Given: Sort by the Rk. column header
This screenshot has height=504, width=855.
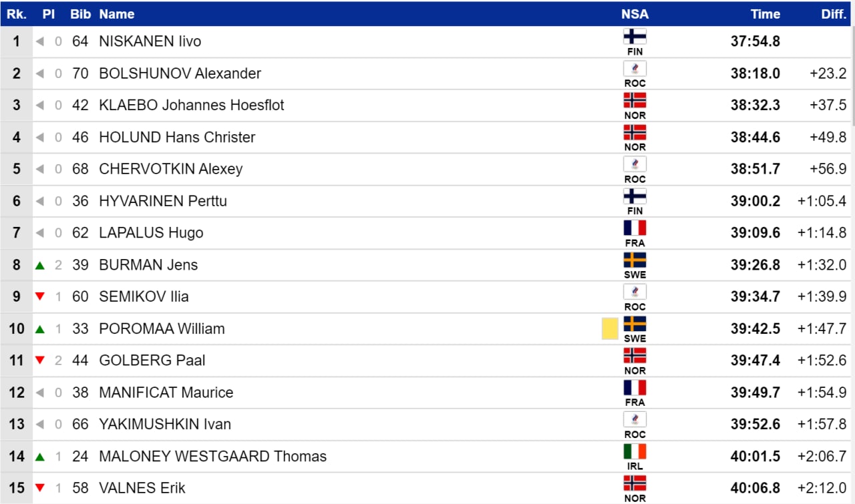Looking at the screenshot, I should click(x=17, y=14).
